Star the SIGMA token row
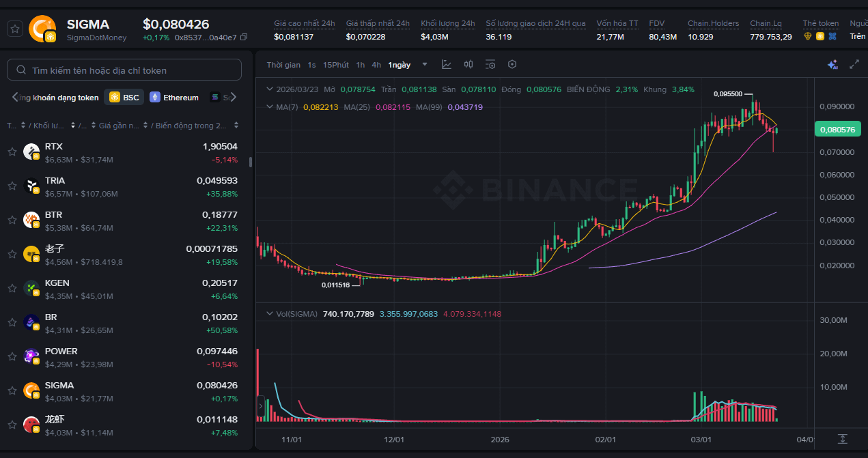Viewport: 868px width, 458px height. (x=12, y=390)
